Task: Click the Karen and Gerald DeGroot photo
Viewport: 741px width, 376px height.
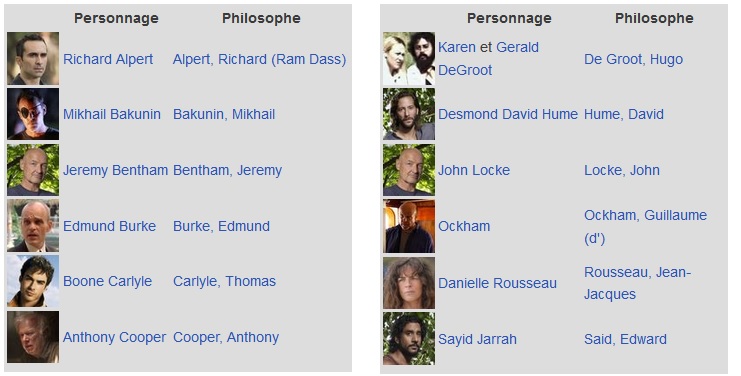Action: pyautogui.click(x=409, y=59)
